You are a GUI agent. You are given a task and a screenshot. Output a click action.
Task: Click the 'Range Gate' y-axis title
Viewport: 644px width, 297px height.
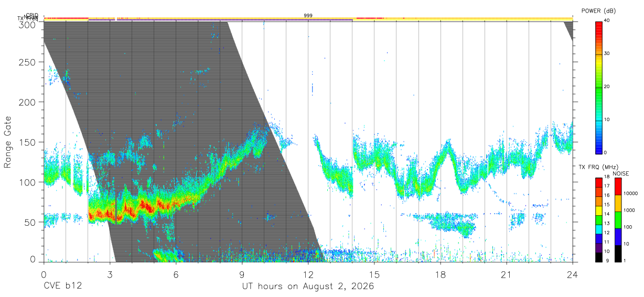click(x=7, y=142)
